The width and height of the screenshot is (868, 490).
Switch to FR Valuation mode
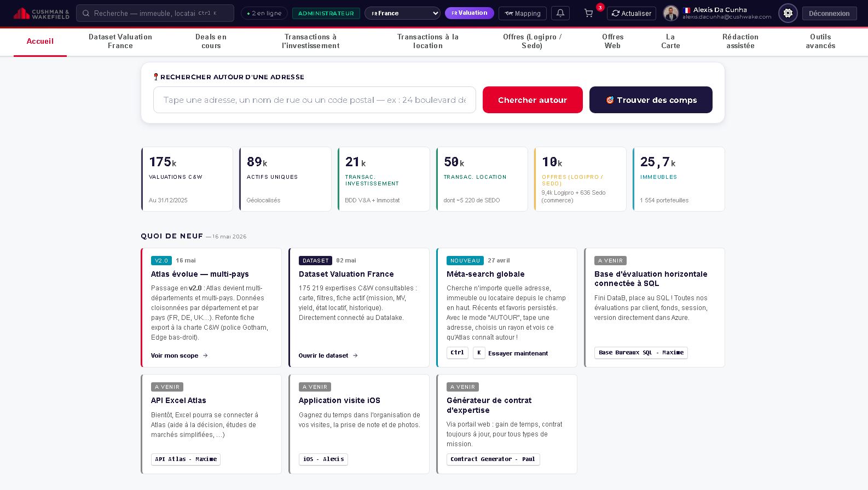coord(469,13)
